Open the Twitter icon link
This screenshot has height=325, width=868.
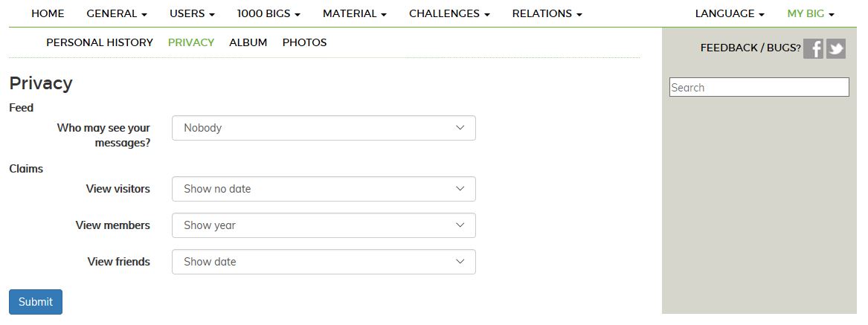pos(836,48)
